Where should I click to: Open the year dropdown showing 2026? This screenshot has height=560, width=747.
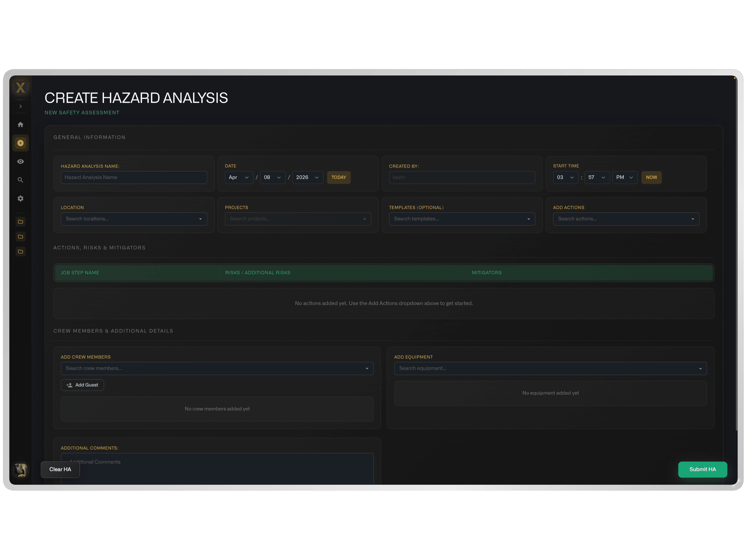[x=308, y=178]
